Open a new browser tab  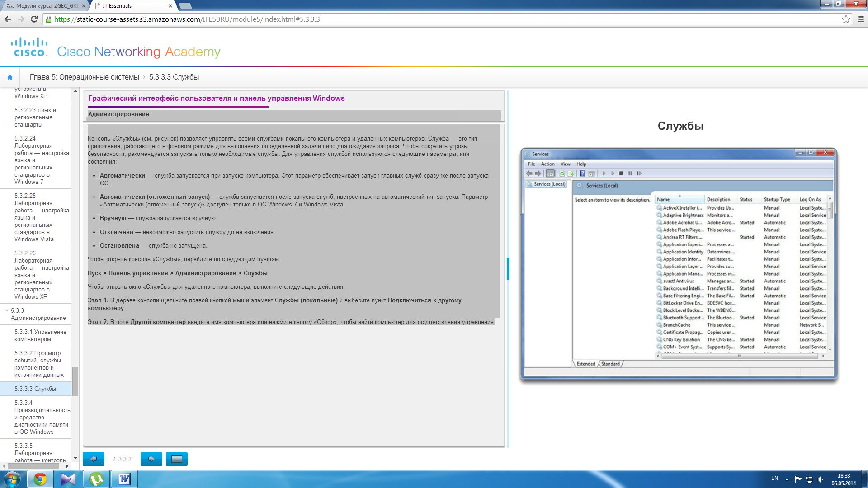pyautogui.click(x=185, y=6)
